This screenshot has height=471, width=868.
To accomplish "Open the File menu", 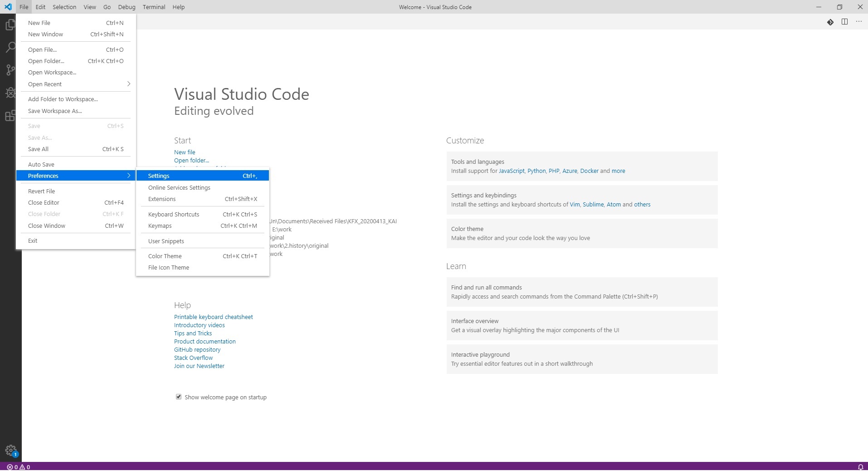I will [24, 7].
